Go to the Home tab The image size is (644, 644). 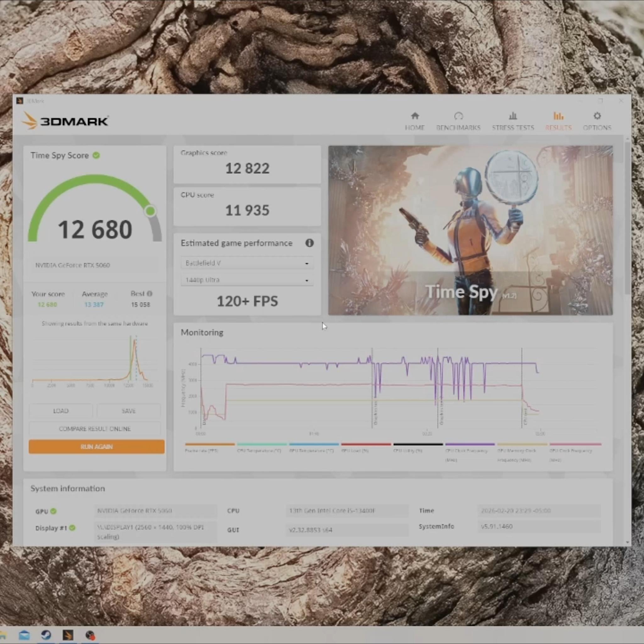415,121
